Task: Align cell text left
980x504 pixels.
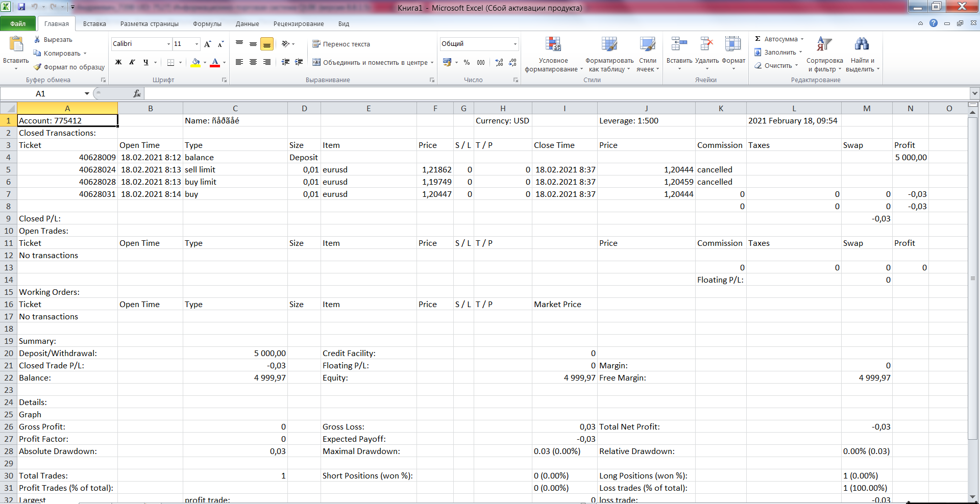Action: click(239, 62)
